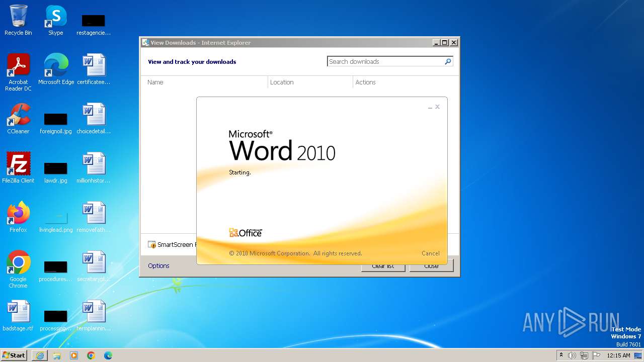Open Windows Explorer from the taskbar
Viewport: 644px width, 362px height.
click(57, 355)
